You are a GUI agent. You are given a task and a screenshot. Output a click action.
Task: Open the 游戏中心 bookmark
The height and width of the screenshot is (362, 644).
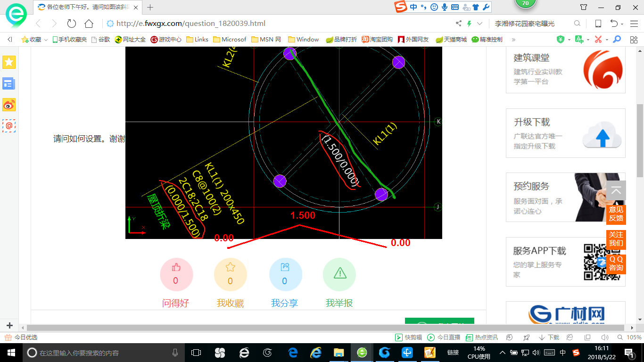[166, 40]
